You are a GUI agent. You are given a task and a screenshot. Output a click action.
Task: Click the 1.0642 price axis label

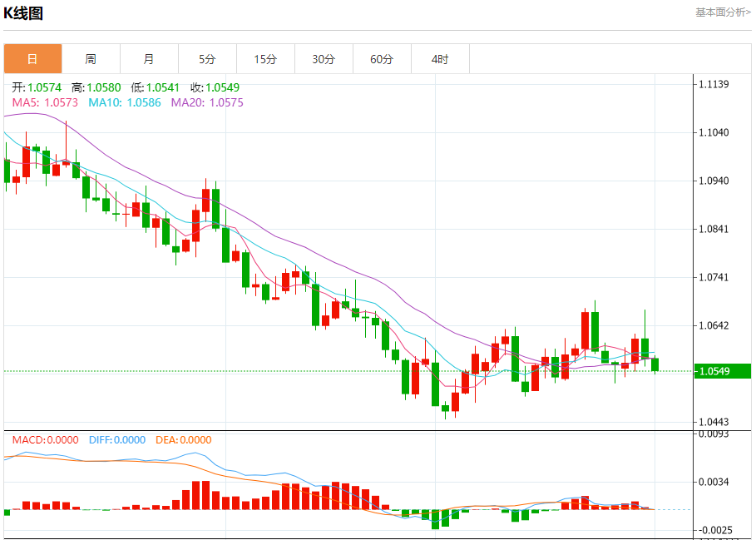tap(714, 325)
